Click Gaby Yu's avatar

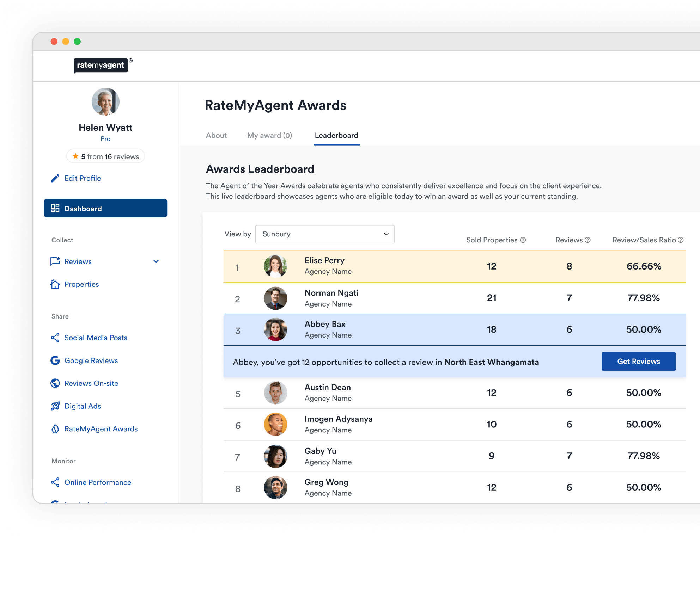[x=275, y=456]
